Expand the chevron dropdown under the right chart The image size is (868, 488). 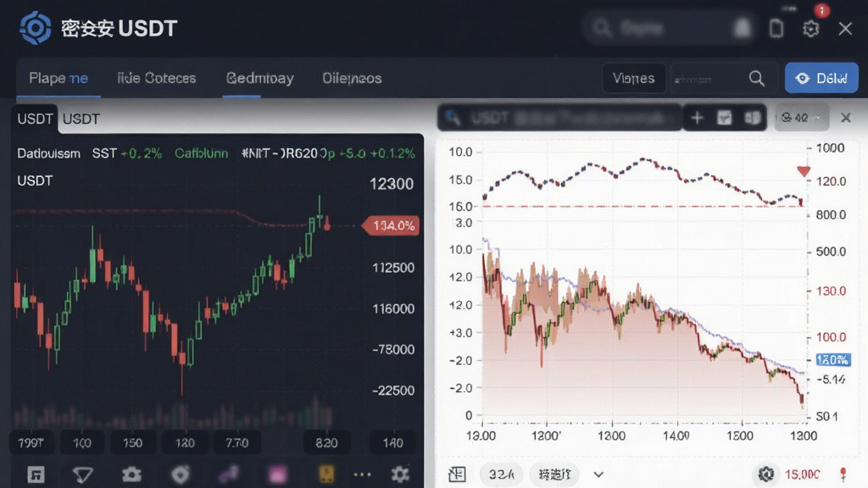tap(598, 474)
